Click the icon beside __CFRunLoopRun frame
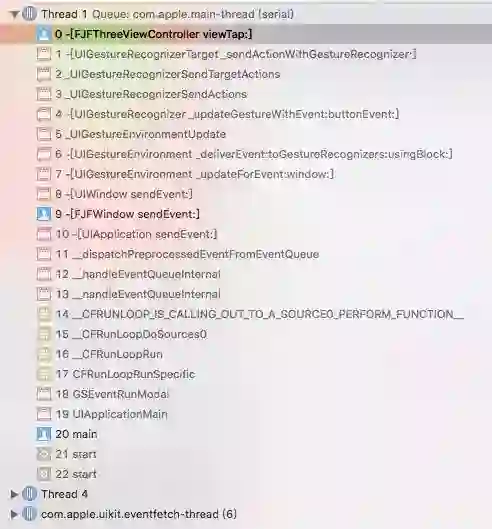 [44, 354]
